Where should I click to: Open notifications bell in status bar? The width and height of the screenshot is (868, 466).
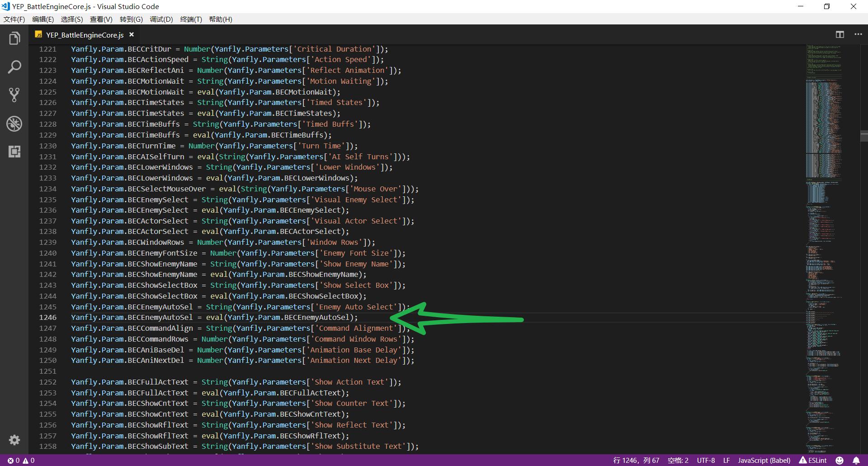click(x=856, y=461)
